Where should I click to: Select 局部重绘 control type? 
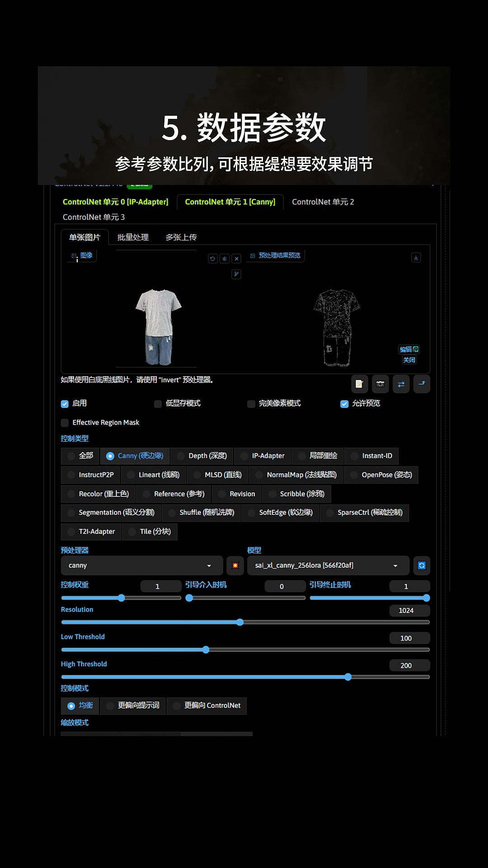(x=318, y=456)
